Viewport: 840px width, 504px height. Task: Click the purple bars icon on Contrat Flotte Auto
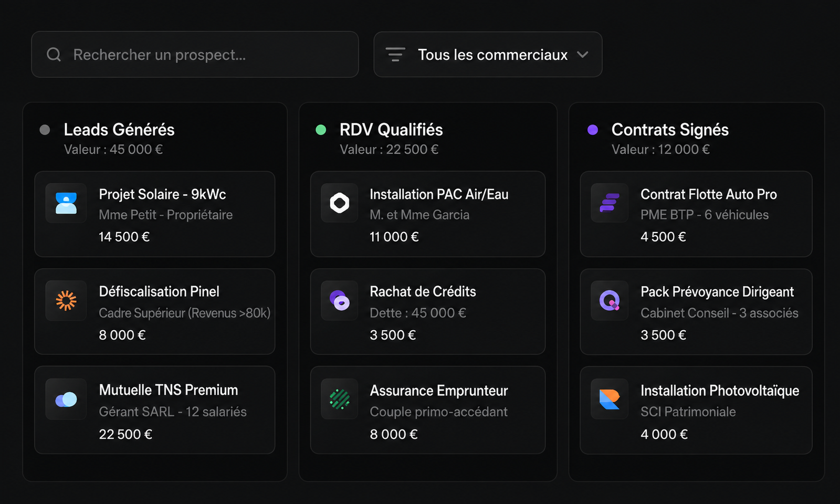click(610, 203)
